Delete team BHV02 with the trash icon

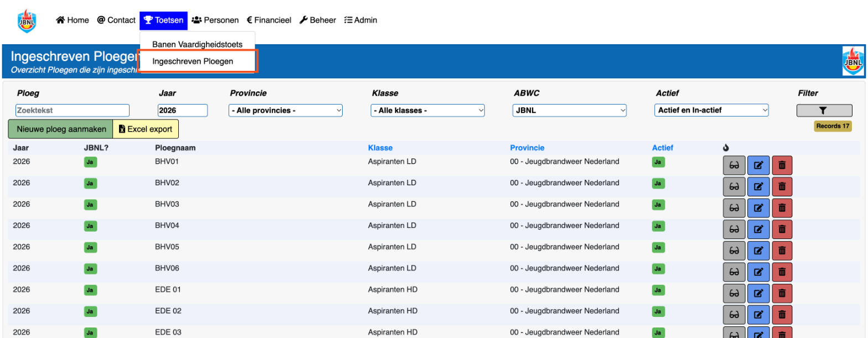(782, 187)
